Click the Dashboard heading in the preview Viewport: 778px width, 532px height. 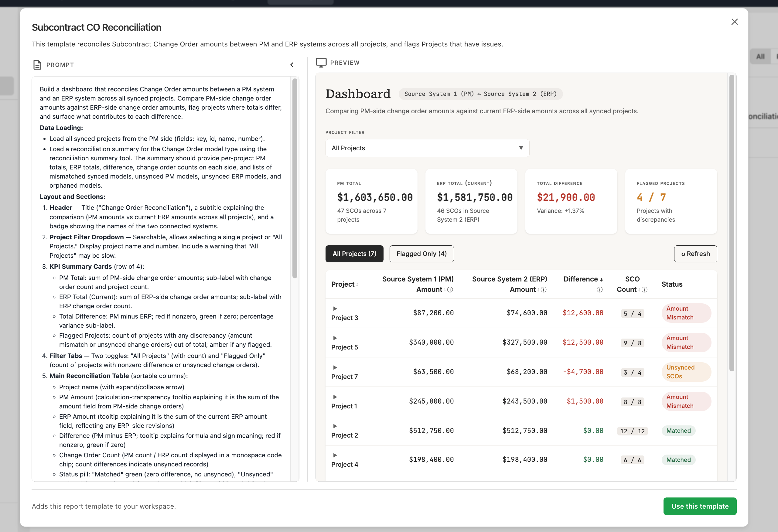point(358,94)
